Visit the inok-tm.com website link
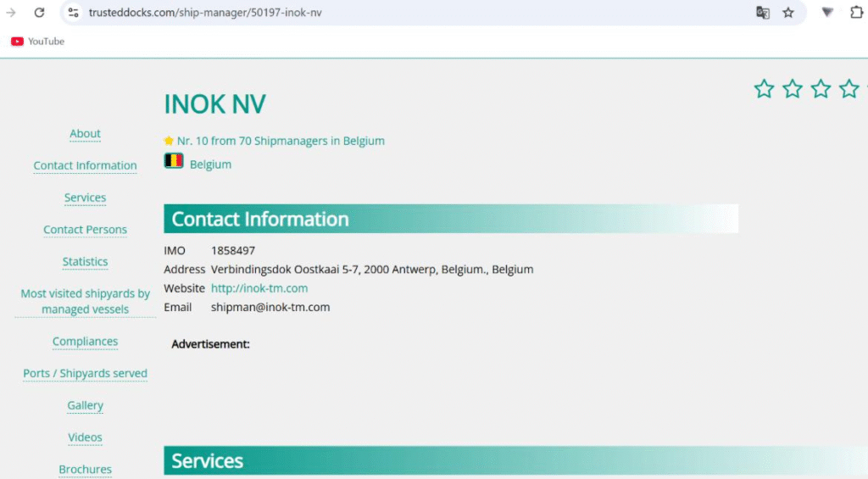 [x=259, y=288]
